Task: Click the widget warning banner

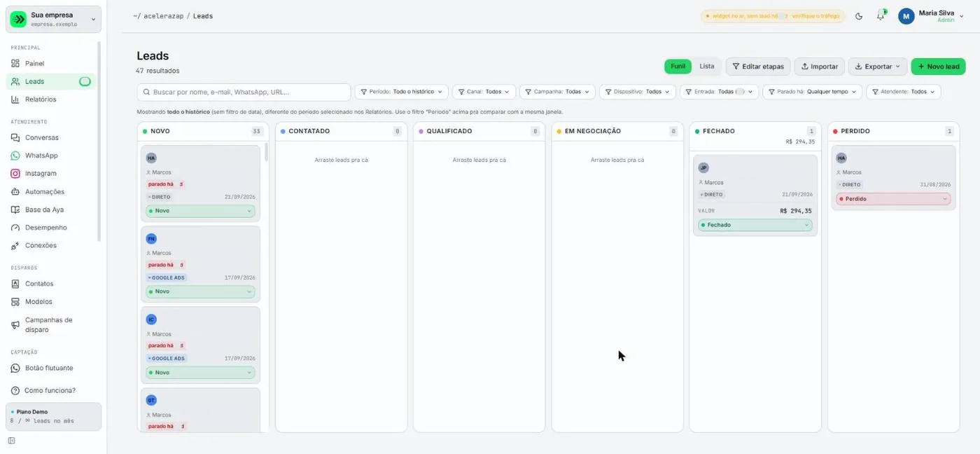Action: 773,16
